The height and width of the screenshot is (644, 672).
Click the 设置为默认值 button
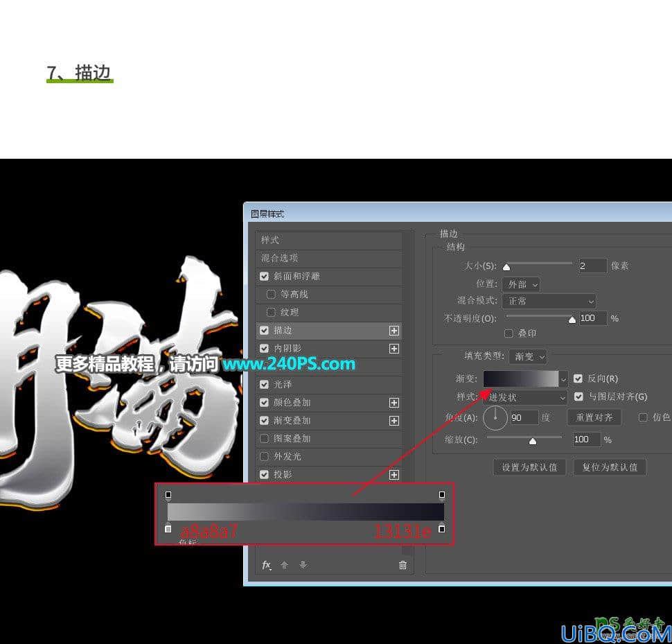point(530,467)
